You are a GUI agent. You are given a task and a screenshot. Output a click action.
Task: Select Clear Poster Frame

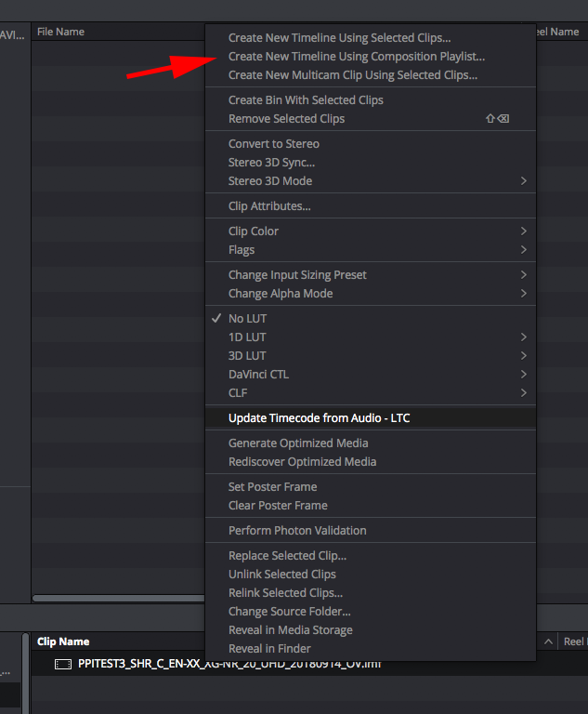tap(371, 506)
